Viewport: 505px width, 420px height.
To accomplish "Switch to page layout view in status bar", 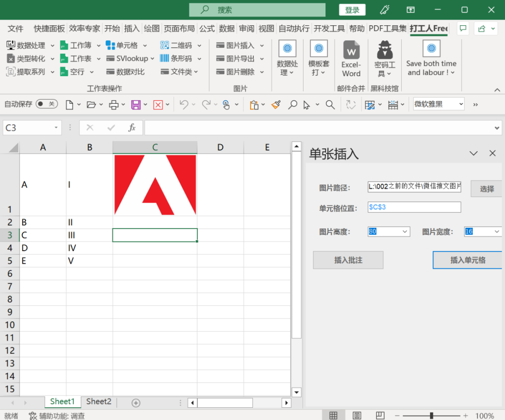I will tap(357, 415).
